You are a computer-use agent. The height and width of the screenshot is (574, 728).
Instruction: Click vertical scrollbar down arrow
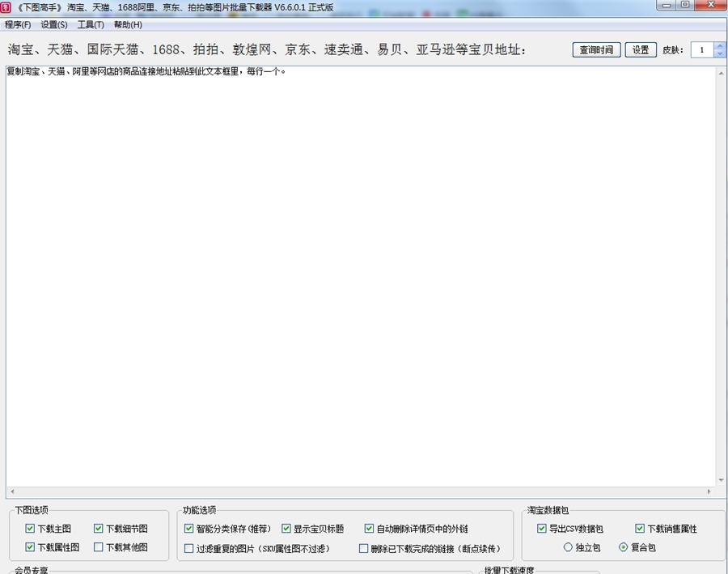[x=721, y=480]
